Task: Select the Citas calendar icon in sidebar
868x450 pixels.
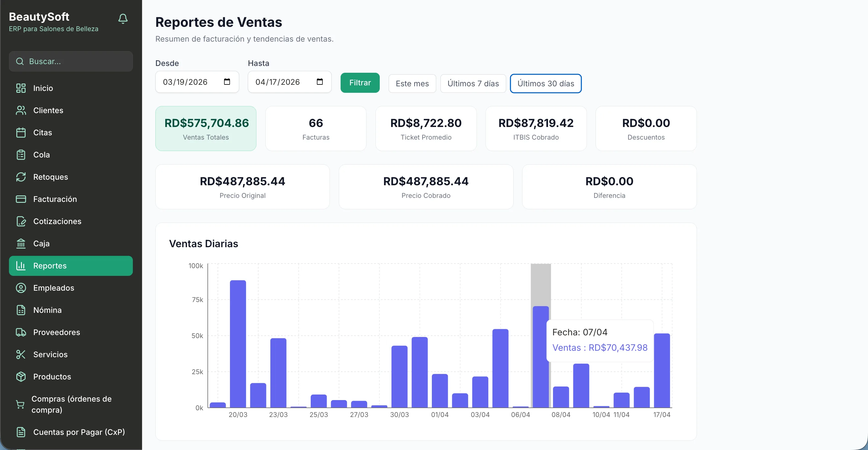Action: point(21,132)
